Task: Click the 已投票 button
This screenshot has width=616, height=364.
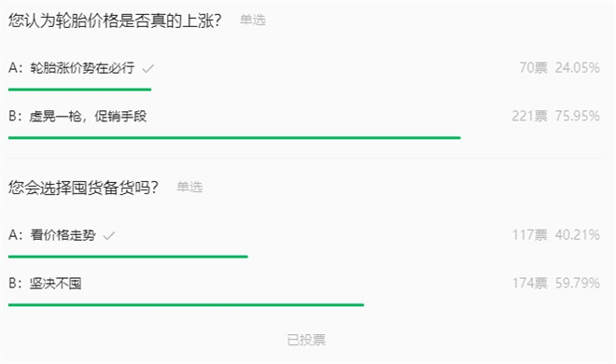Action: click(306, 340)
